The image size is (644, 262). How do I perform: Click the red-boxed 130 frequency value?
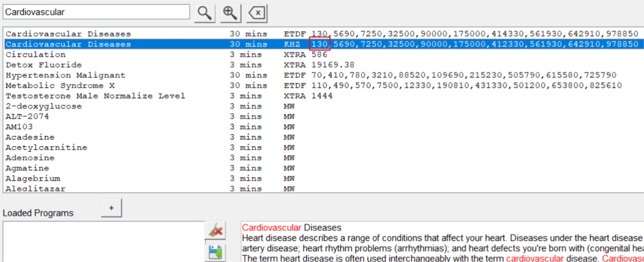point(320,44)
